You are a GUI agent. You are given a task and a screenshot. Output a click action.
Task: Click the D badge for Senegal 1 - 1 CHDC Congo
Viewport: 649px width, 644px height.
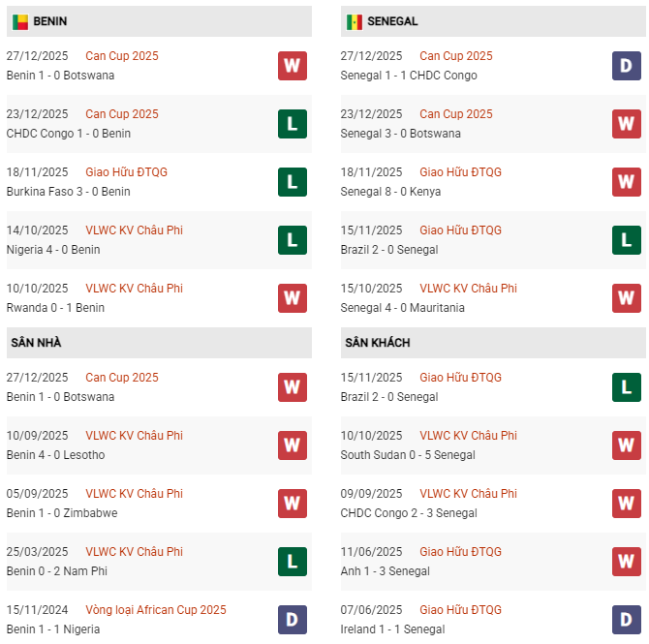pos(627,66)
